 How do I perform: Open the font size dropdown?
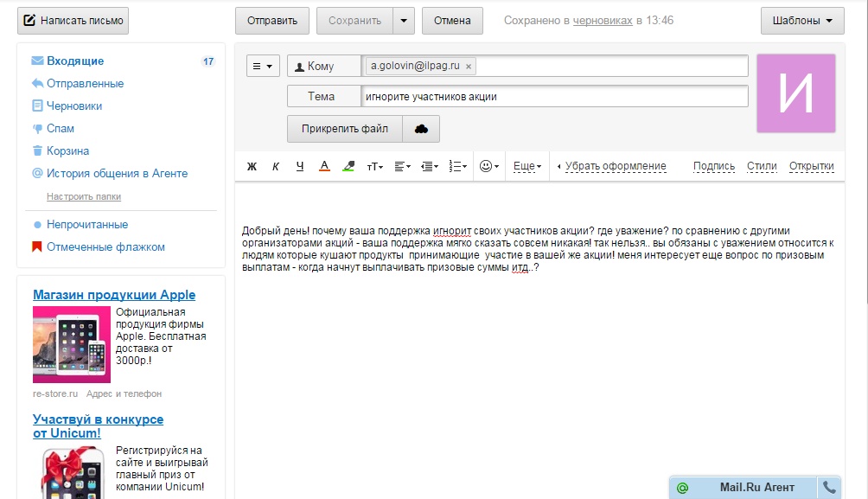(375, 166)
